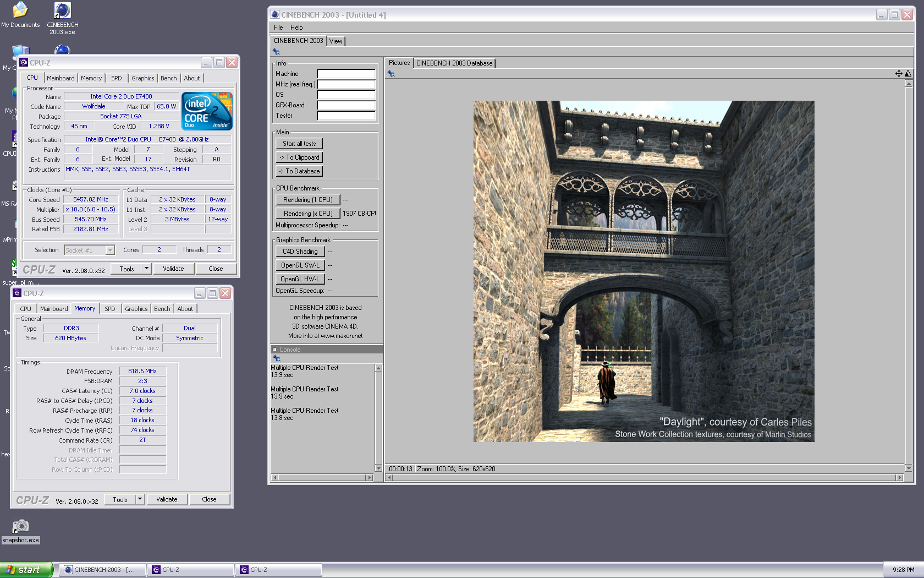This screenshot has width=924, height=578.
Task: Click the triangle icon beside move cross
Action: [908, 73]
